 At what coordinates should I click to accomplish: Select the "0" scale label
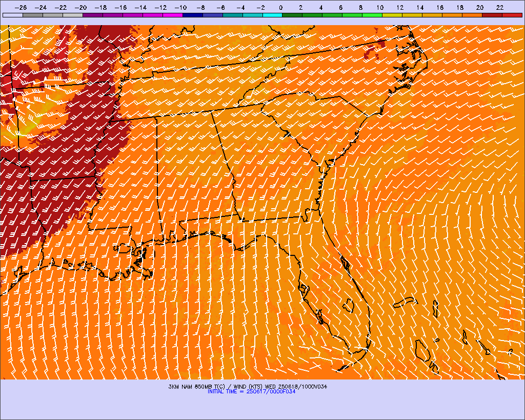click(x=280, y=7)
